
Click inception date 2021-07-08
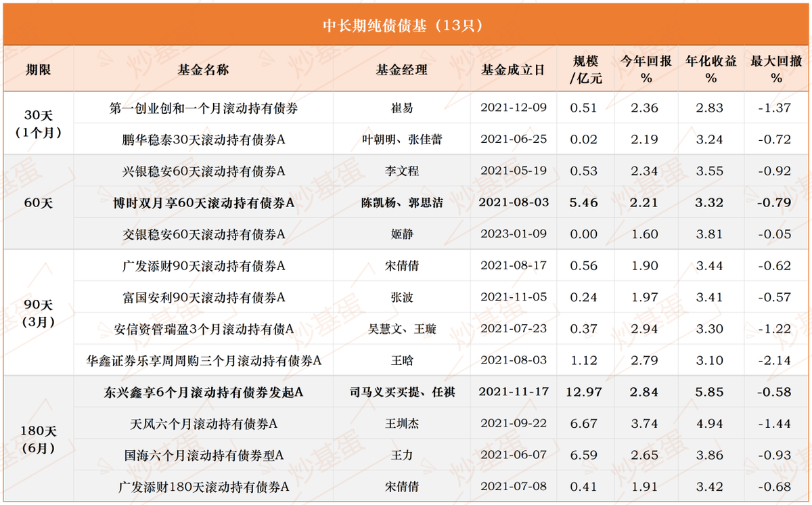click(x=513, y=487)
